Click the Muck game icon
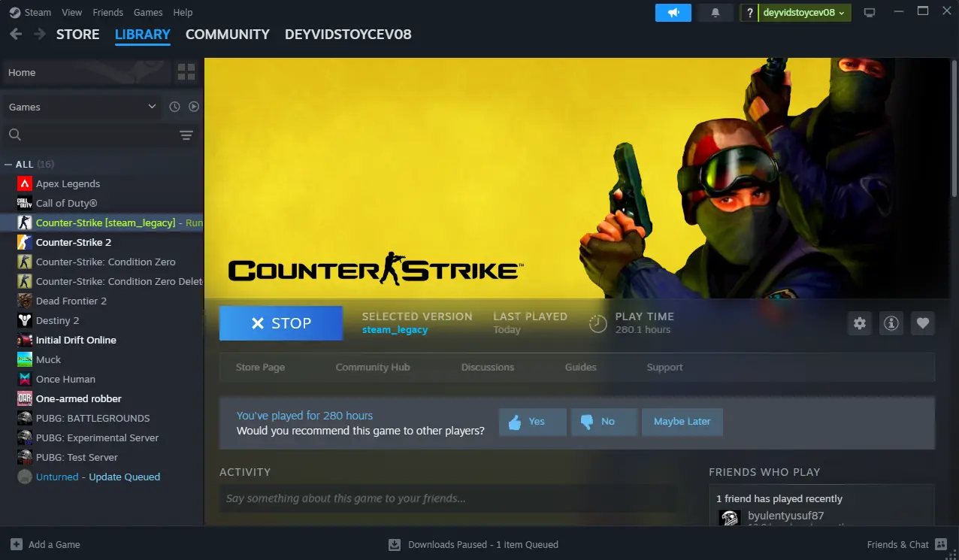959x560 pixels. (x=24, y=359)
